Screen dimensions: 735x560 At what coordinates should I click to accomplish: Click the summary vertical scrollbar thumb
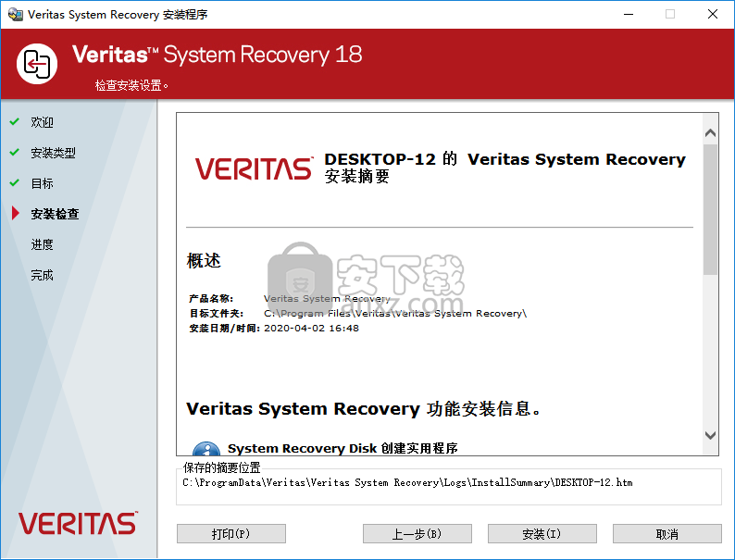point(710,209)
